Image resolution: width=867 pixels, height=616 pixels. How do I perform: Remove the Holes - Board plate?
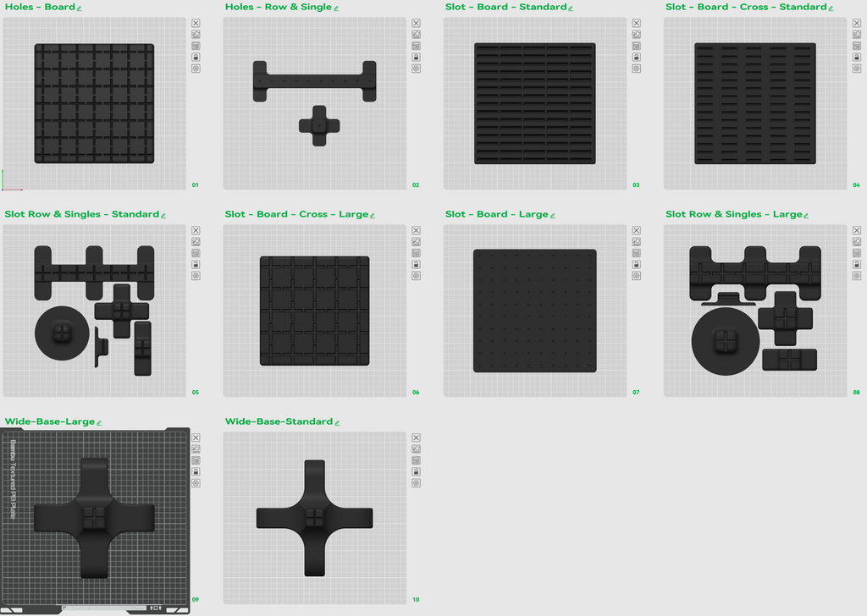pyautogui.click(x=196, y=24)
